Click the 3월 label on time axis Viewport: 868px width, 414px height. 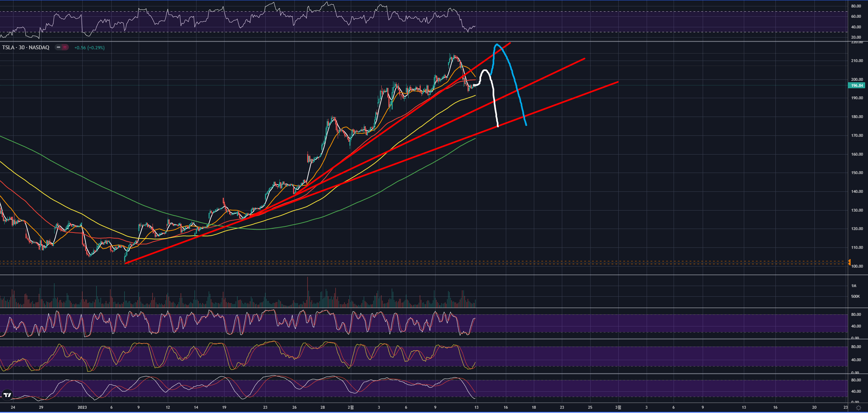(x=618, y=407)
